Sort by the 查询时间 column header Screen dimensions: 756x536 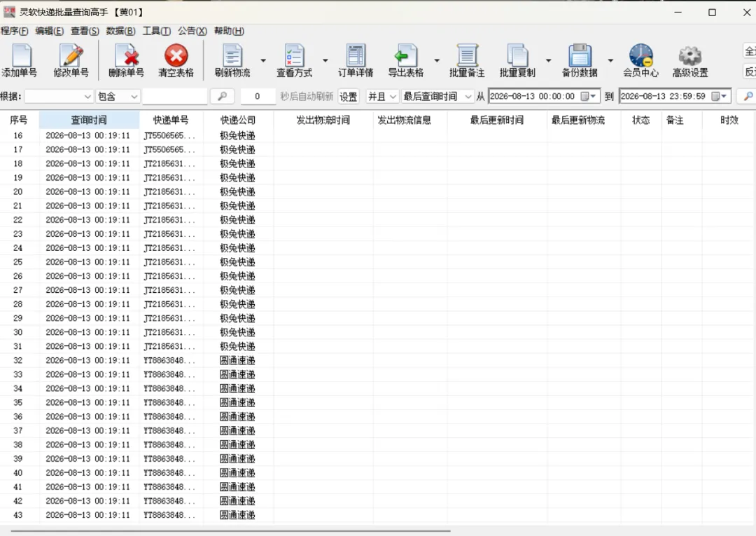pos(89,120)
